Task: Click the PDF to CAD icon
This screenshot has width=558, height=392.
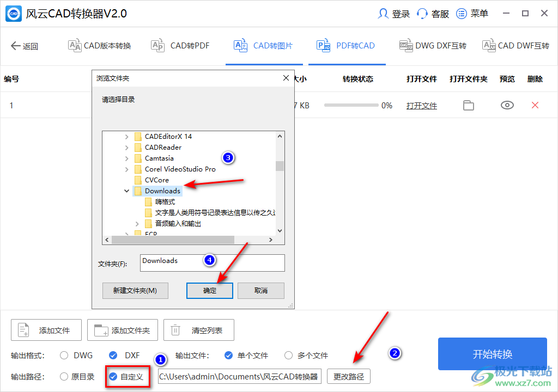Action: (324, 46)
